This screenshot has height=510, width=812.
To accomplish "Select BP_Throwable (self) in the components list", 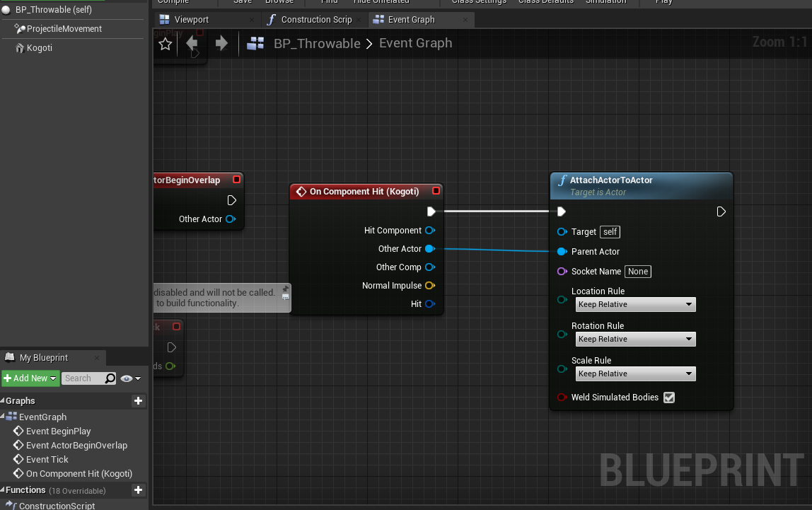I will (53, 10).
